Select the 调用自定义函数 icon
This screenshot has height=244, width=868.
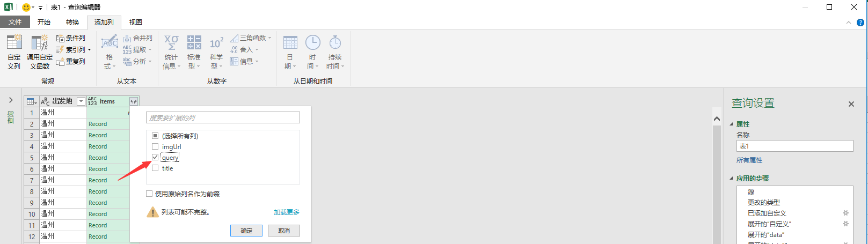tap(40, 42)
